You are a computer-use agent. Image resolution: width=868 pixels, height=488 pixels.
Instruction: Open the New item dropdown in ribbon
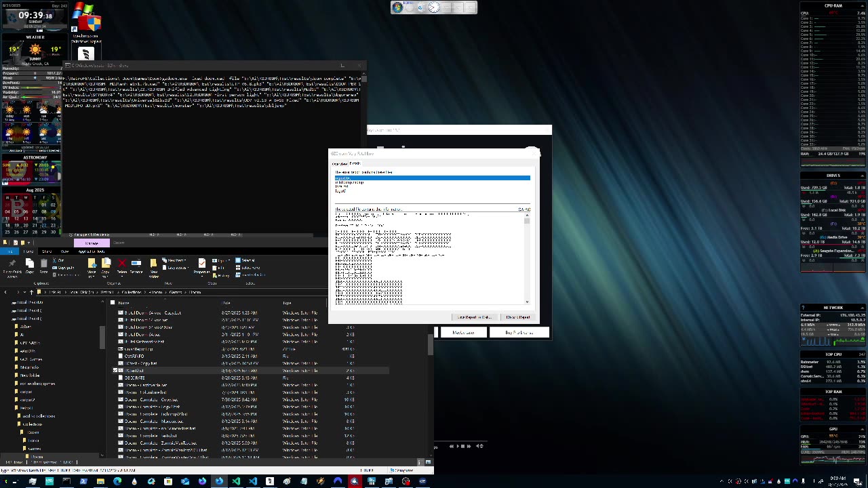tap(174, 260)
